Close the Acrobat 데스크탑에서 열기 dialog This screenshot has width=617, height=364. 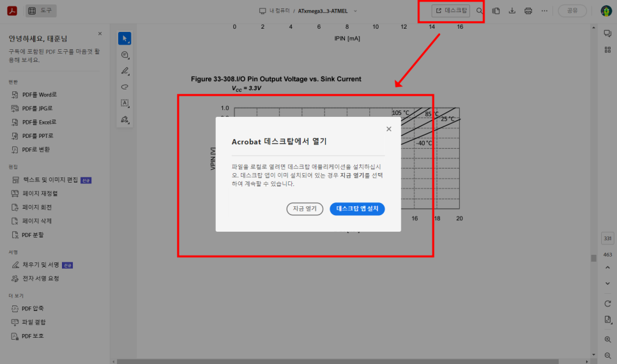click(x=389, y=129)
